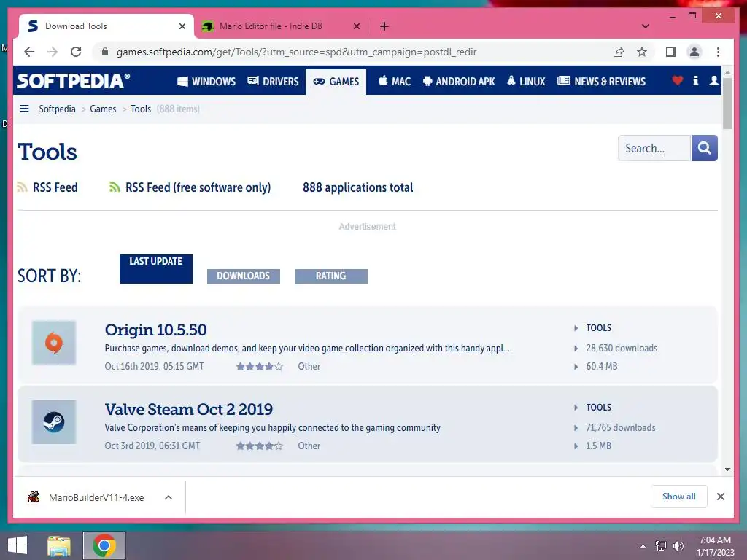Open the Chrome side panel icon
The height and width of the screenshot is (560, 747).
click(x=671, y=52)
